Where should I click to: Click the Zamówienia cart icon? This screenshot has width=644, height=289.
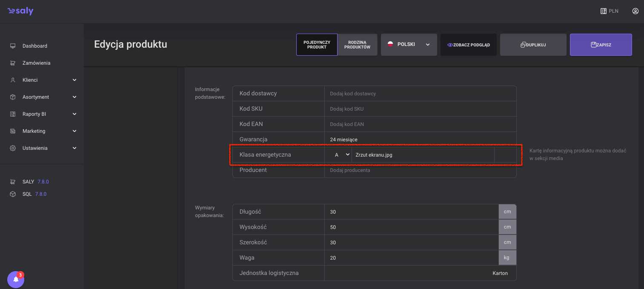(13, 63)
